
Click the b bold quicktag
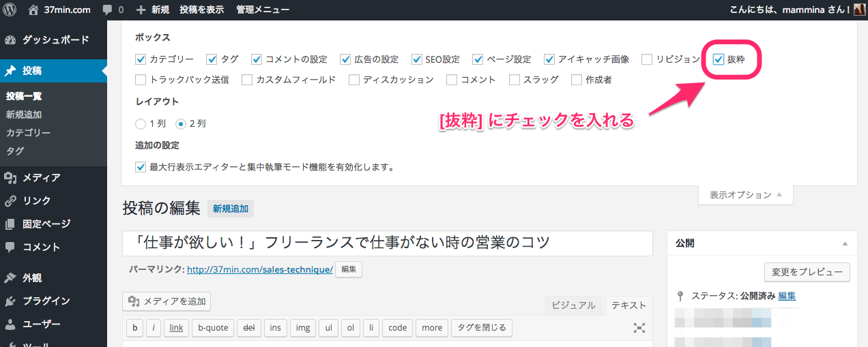point(134,328)
